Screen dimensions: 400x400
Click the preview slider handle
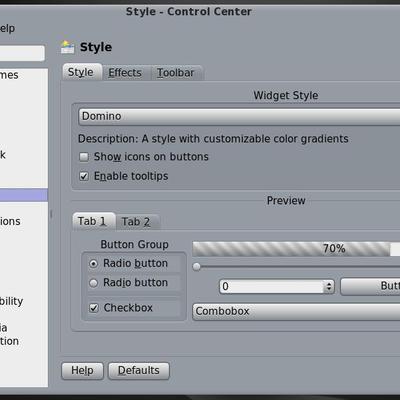(197, 267)
